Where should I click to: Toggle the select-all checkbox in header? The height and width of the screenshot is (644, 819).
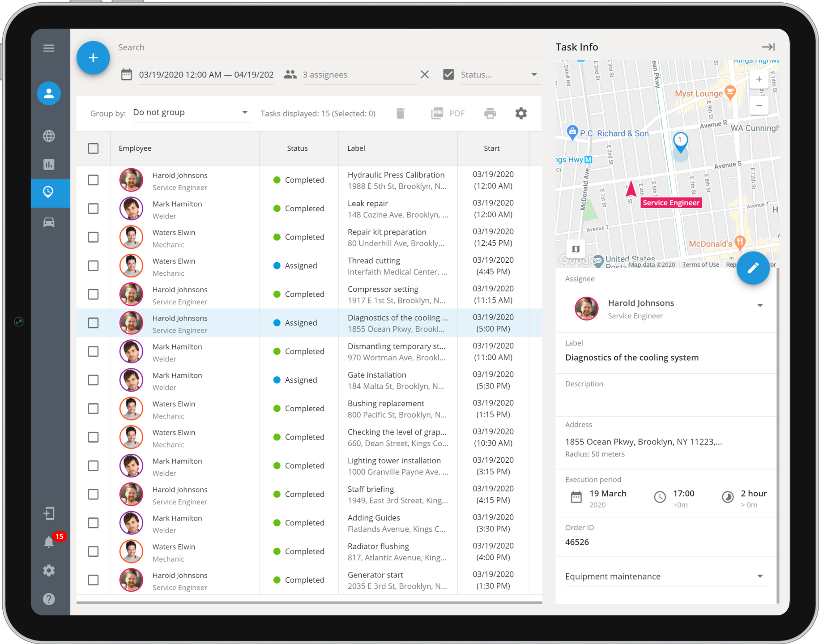(93, 149)
